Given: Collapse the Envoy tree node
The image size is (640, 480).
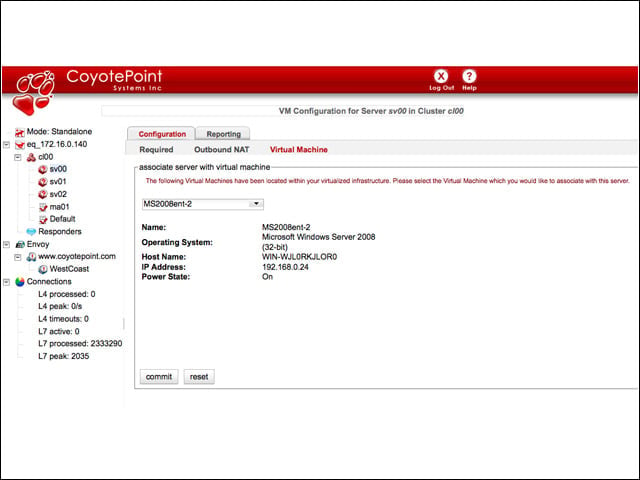Looking at the screenshot, I should pyautogui.click(x=7, y=244).
